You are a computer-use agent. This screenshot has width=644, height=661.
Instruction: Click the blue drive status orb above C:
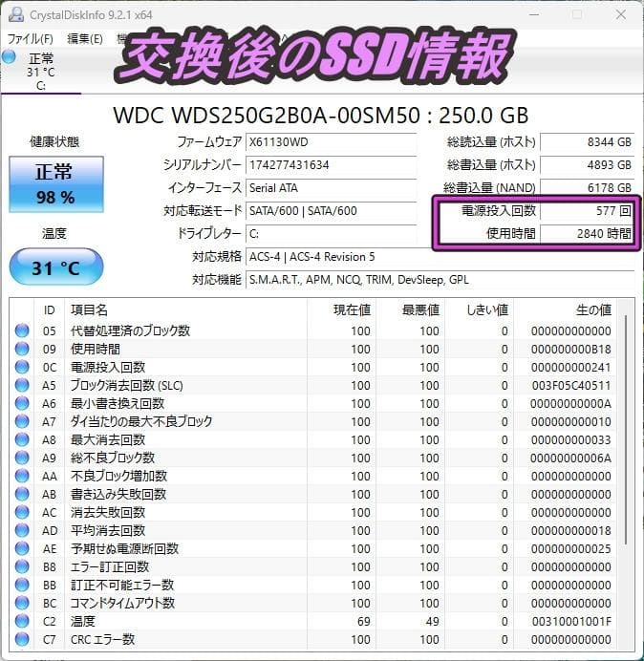9,56
